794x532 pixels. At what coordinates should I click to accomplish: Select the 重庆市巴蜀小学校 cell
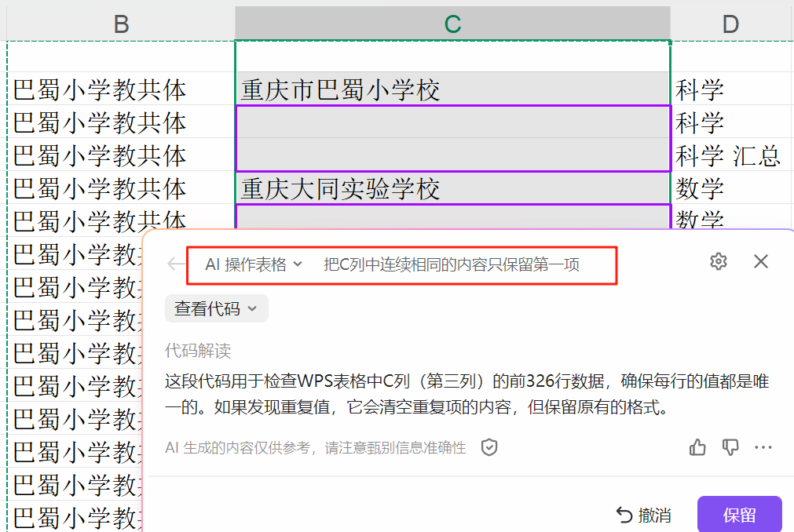point(452,89)
